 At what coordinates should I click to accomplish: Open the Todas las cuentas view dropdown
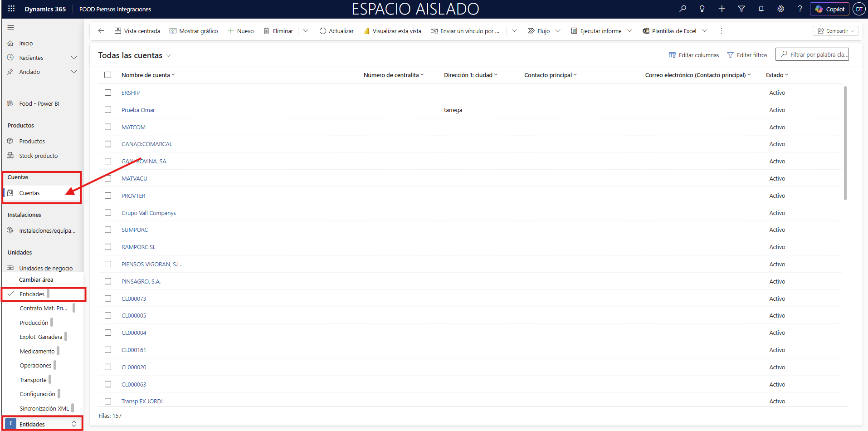pos(168,55)
